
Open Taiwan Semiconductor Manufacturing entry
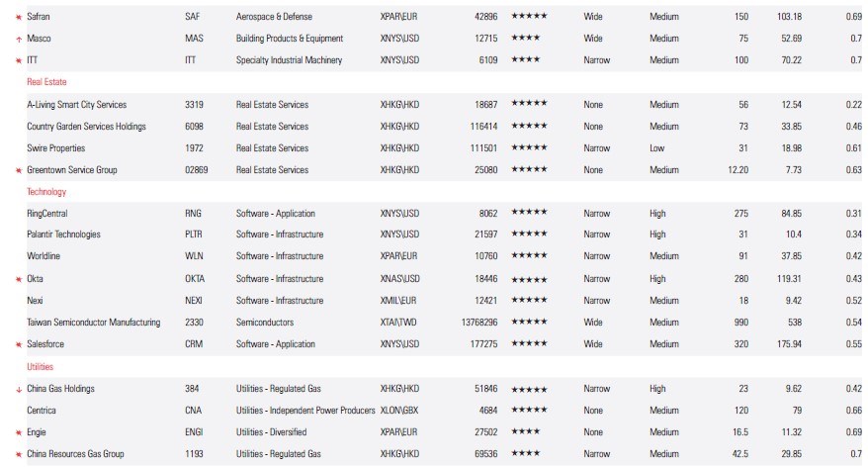pos(93,323)
